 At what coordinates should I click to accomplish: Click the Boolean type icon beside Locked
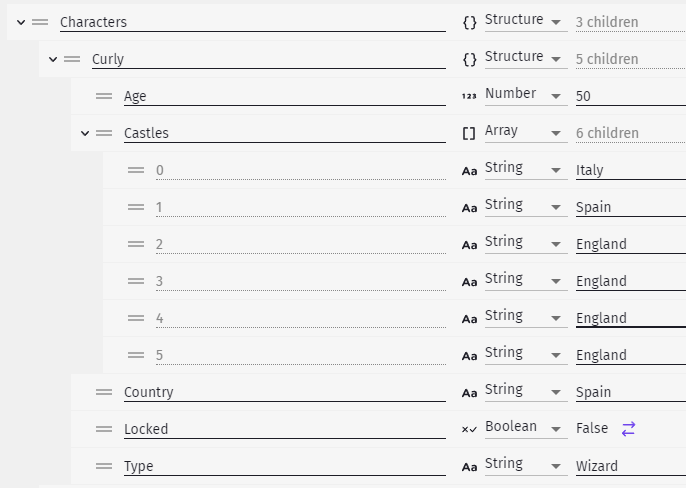click(469, 429)
